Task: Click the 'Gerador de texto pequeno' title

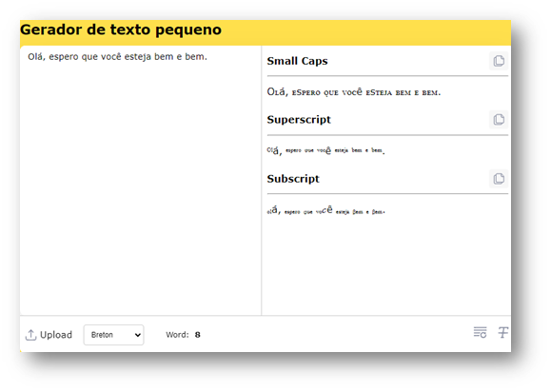Action: (x=121, y=29)
